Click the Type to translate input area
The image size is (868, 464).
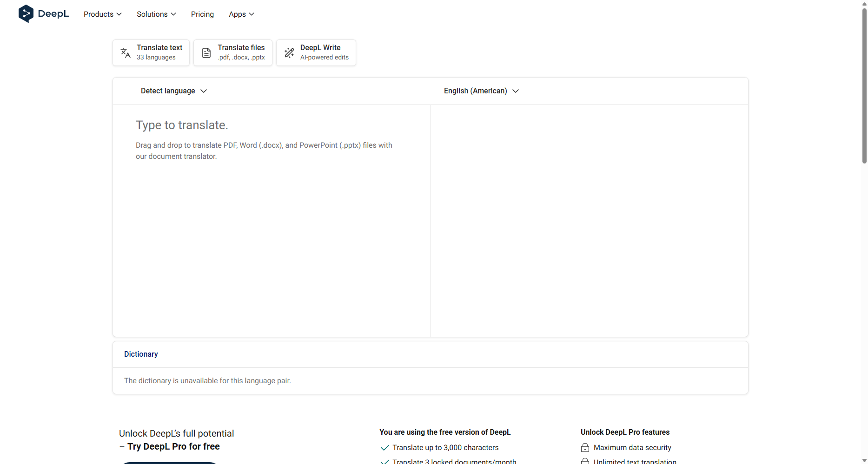[x=272, y=221]
